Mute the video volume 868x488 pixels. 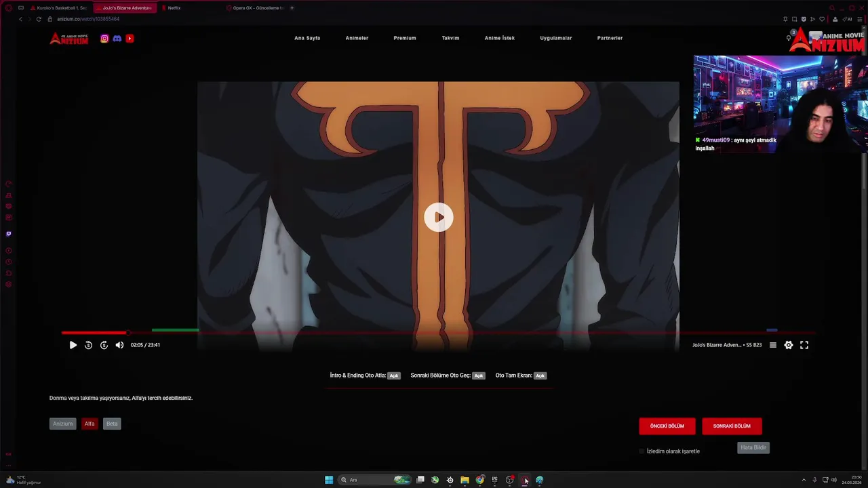[119, 345]
